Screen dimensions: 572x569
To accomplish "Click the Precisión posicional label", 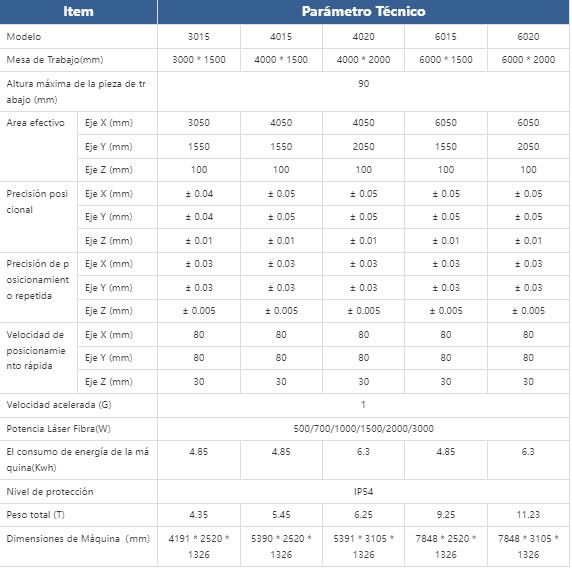I will click(37, 201).
